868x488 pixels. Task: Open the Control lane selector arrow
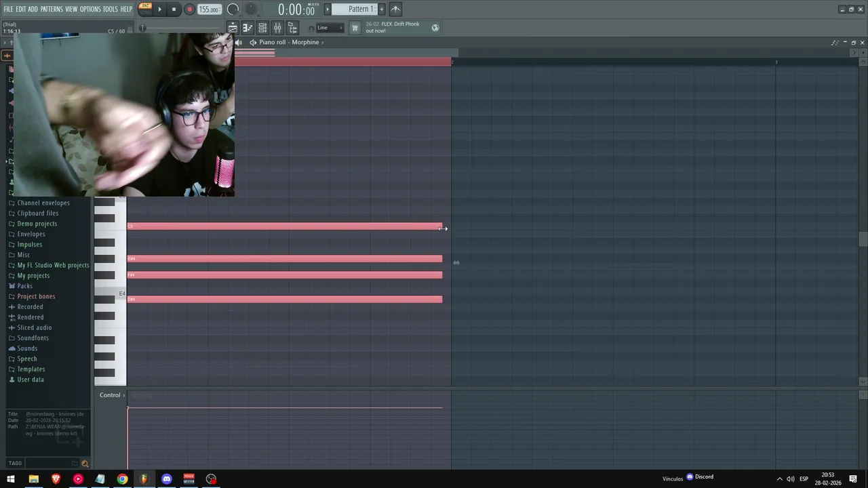pyautogui.click(x=124, y=395)
